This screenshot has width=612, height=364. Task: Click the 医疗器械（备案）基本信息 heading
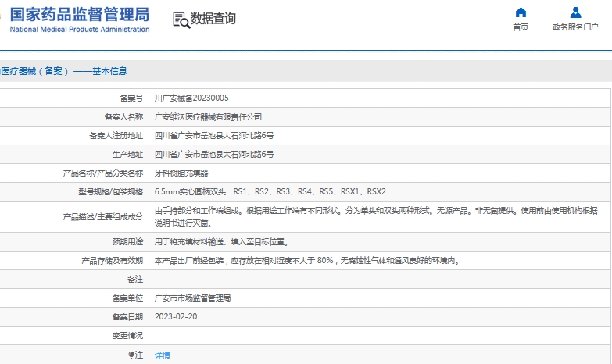coord(63,71)
